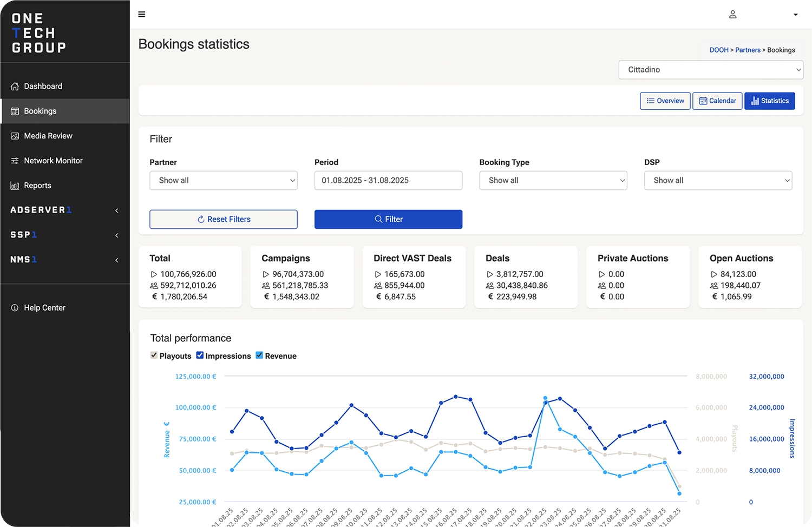
Task: Open the Bookings menu item
Action: [65, 111]
